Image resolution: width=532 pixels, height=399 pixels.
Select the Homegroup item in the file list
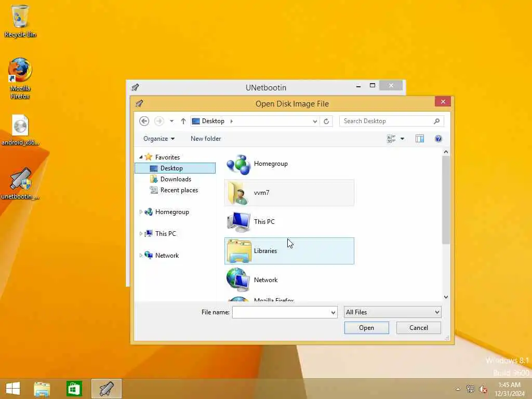coord(289,164)
